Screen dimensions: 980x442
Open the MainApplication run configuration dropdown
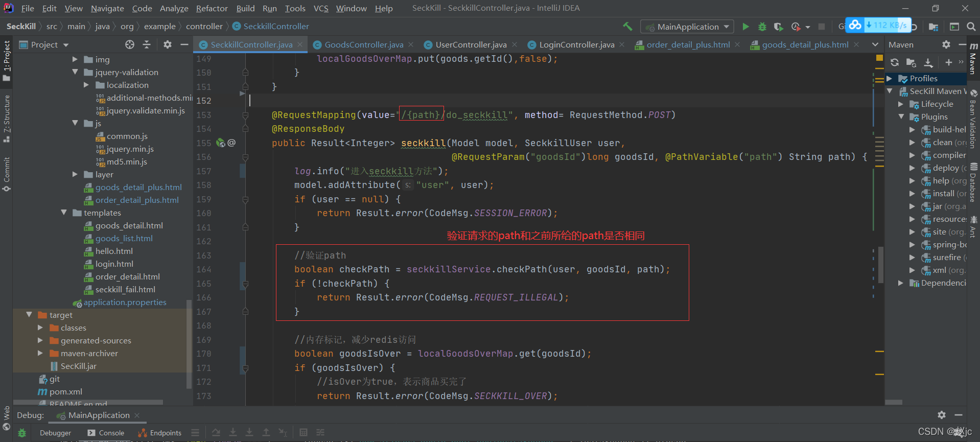pos(688,27)
